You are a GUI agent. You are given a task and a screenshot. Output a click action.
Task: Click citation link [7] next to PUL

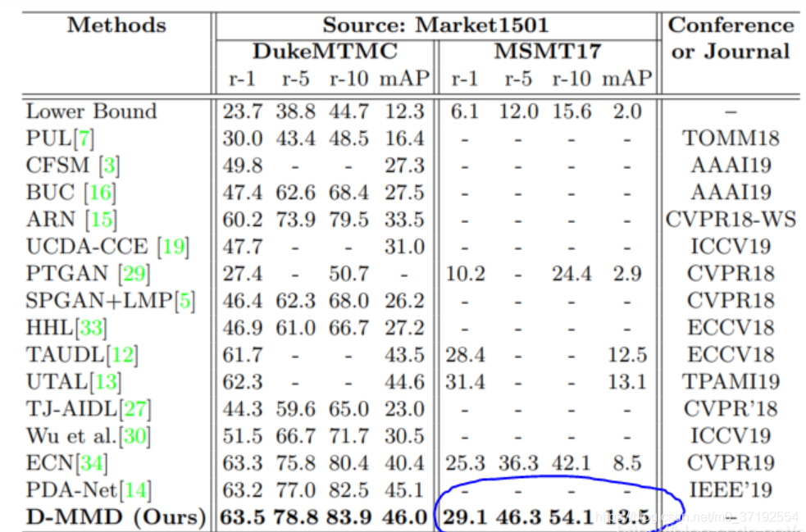click(84, 139)
